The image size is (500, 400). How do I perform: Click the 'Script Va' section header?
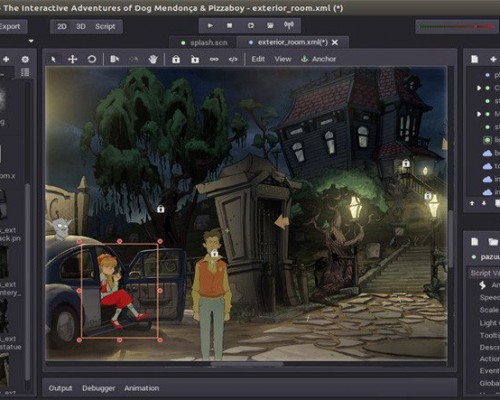click(x=484, y=273)
